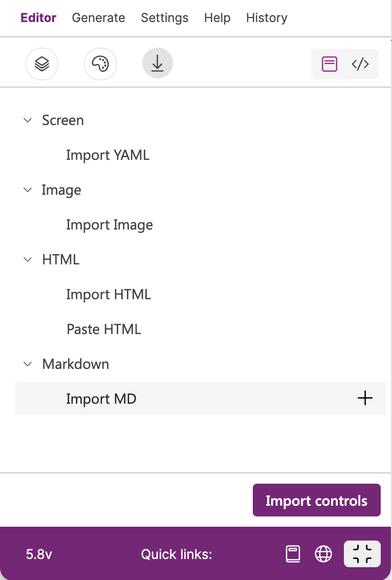
Task: Open the color palette theme icon
Action: pos(100,64)
